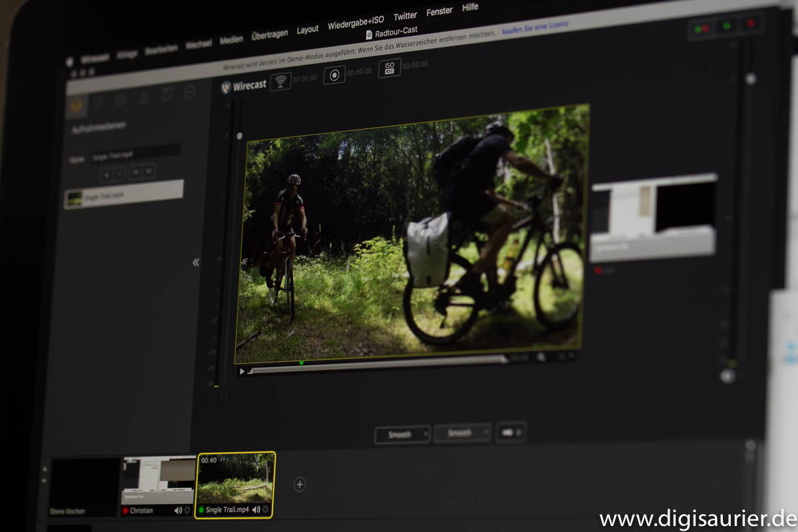Open the Wiedergabe+ISO menu
798x532 pixels.
pos(356,23)
